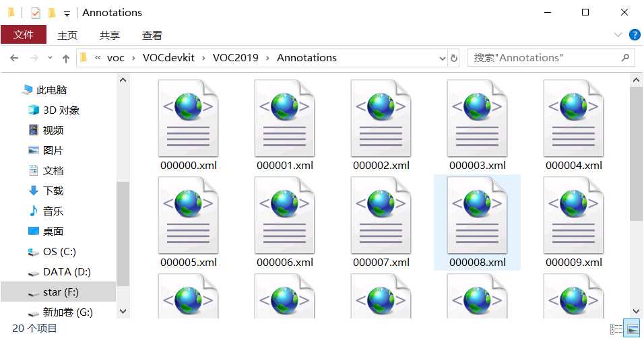Image resolution: width=644 pixels, height=338 pixels.
Task: Go back with the left arrow
Action: pos(14,58)
